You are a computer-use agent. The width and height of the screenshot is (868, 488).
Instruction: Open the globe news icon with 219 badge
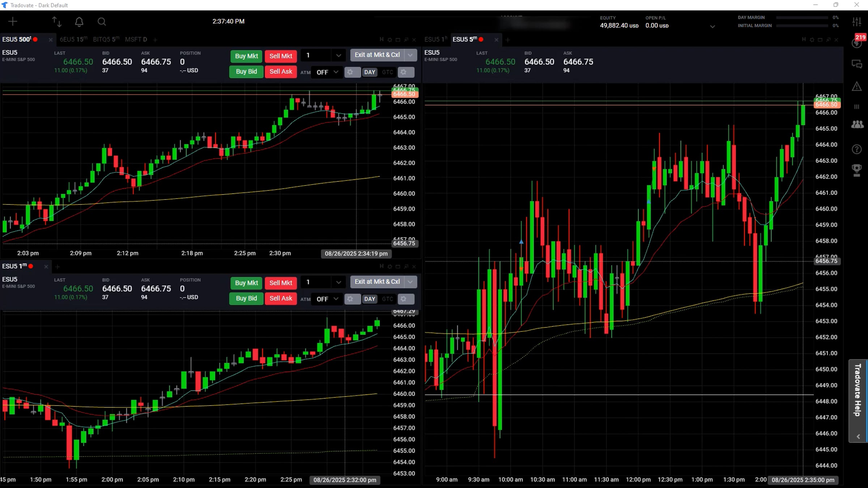pyautogui.click(x=856, y=43)
